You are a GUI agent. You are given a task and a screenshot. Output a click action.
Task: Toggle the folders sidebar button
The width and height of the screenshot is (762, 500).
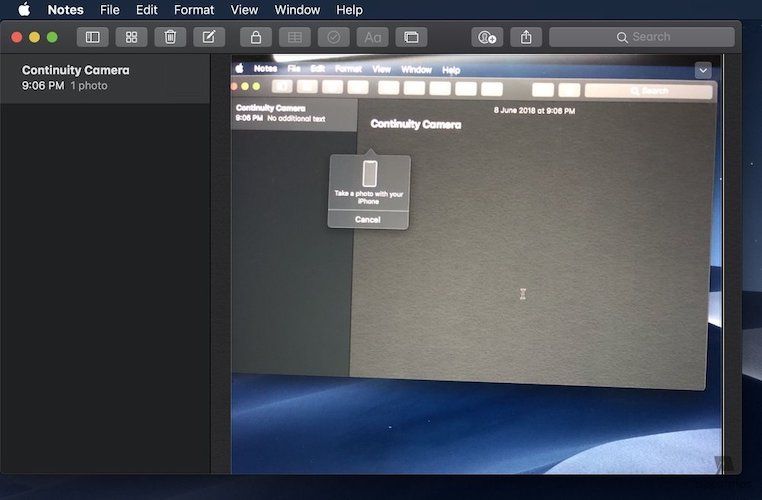[x=92, y=37]
